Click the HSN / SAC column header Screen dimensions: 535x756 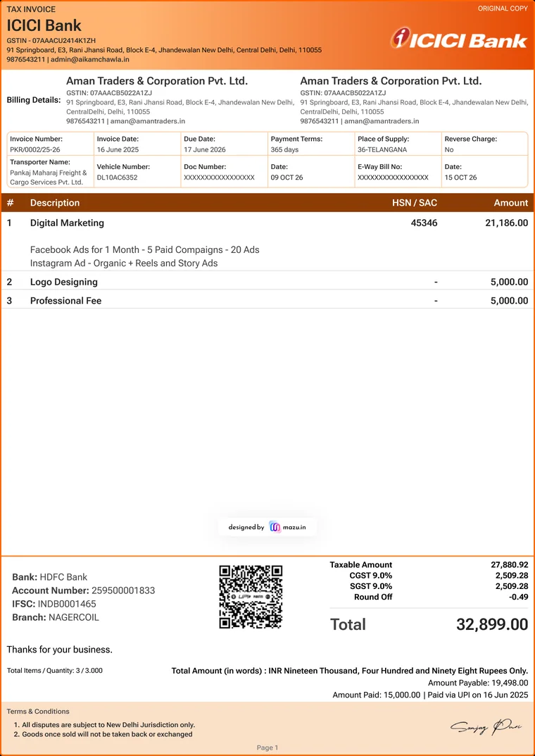(415, 202)
